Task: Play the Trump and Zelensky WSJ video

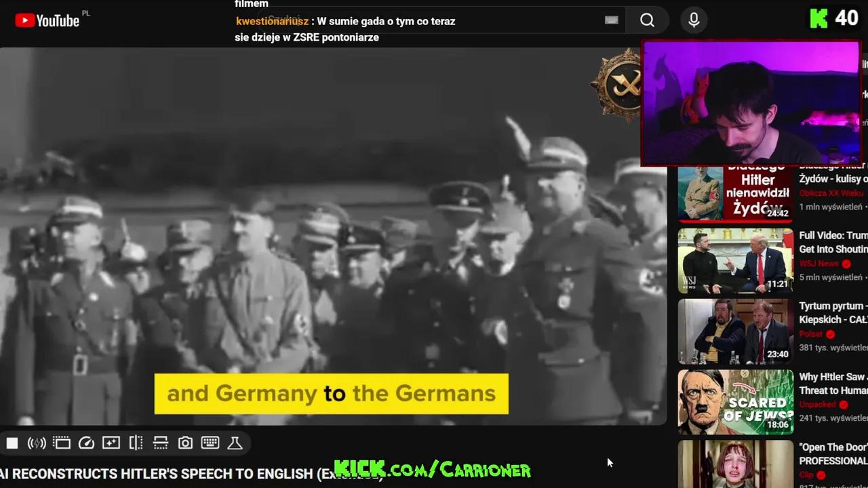Action: tap(735, 260)
